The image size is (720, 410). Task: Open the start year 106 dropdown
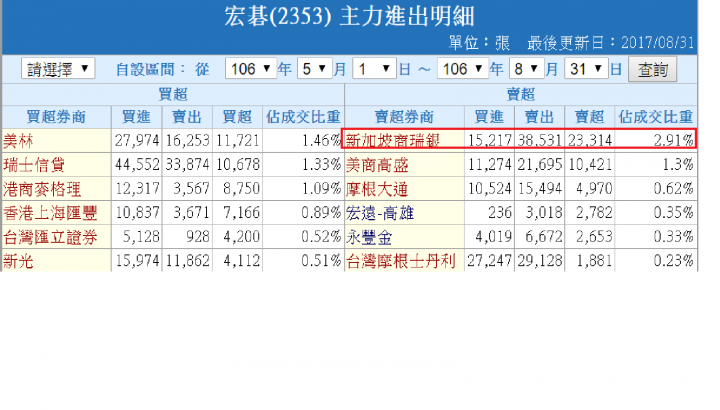(251, 69)
